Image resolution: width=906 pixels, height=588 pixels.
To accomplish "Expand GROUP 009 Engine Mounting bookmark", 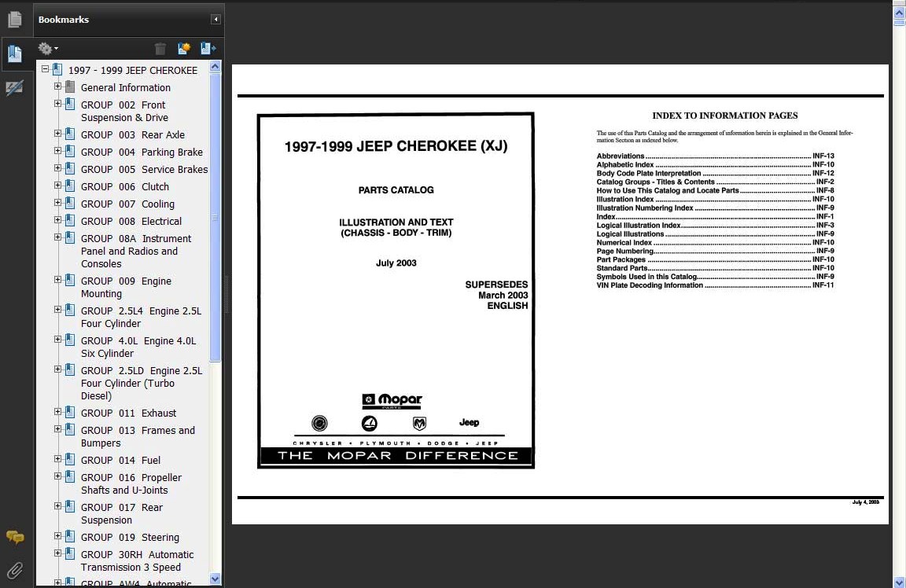I will coord(57,280).
